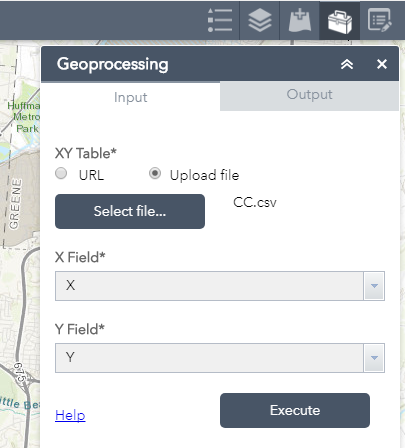Switch to the Input tab
405x448 pixels.
tap(130, 97)
